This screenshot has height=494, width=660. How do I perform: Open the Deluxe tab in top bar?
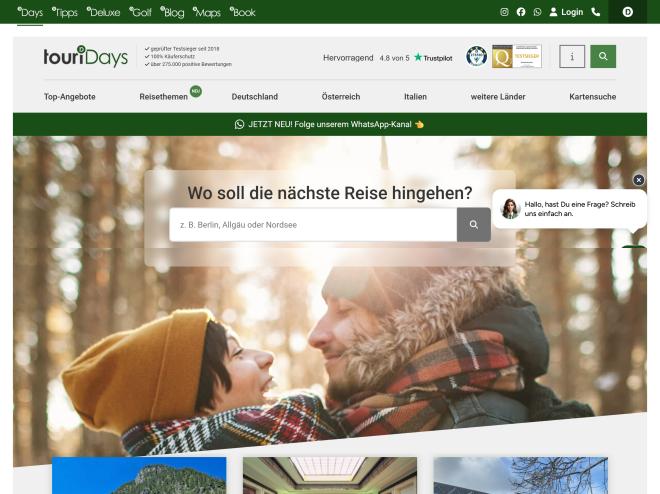[x=104, y=13]
